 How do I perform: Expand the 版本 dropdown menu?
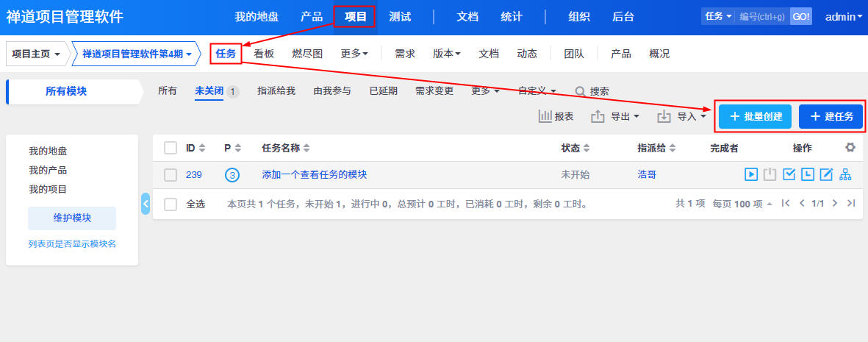point(447,54)
